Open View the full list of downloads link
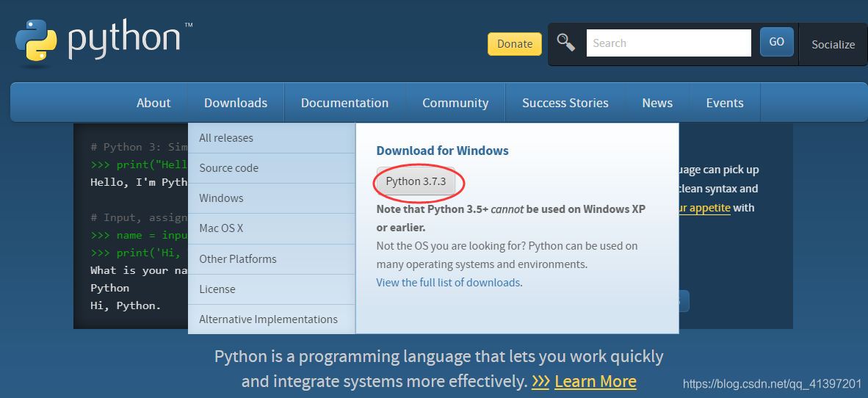The height and width of the screenshot is (398, 868). pos(448,282)
